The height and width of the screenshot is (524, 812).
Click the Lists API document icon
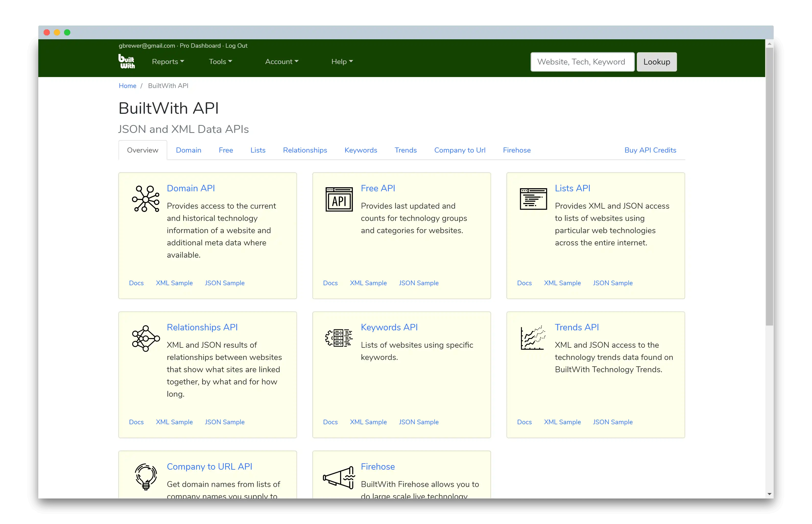click(533, 199)
